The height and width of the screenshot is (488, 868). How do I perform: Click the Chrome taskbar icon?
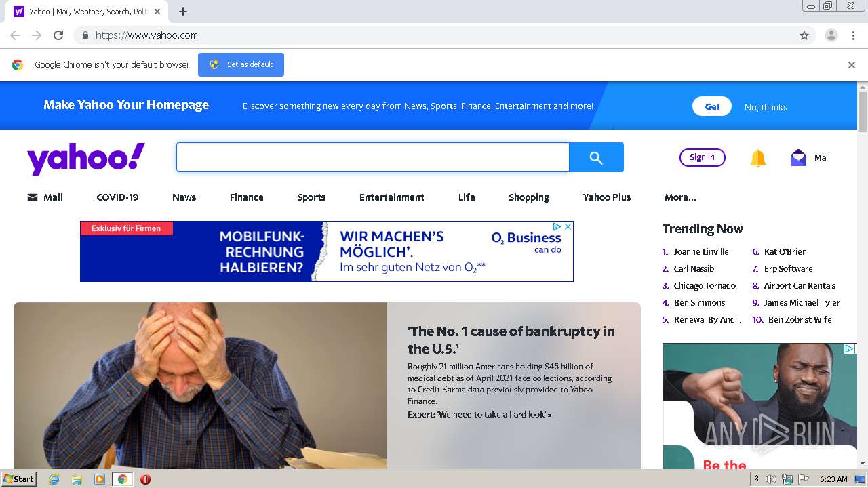[122, 479]
